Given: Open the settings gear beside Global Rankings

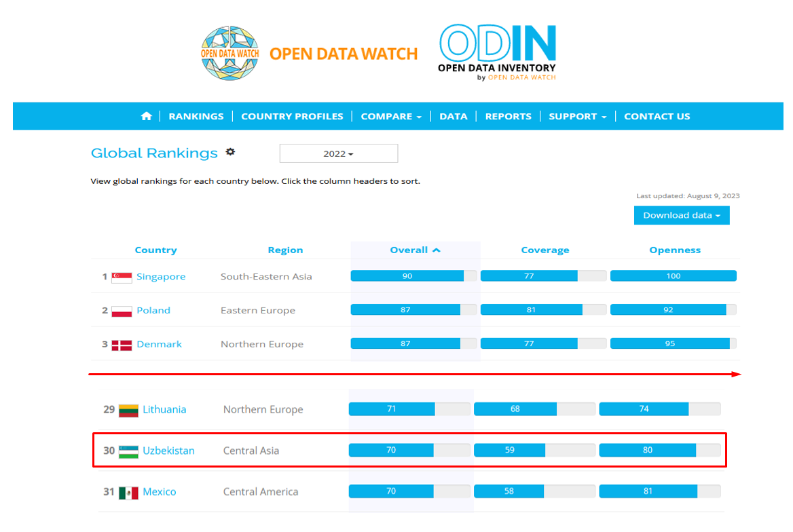Looking at the screenshot, I should 230,152.
